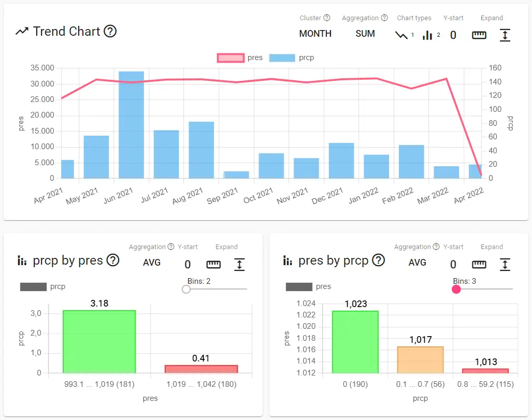532x420 pixels.
Task: Click the Bins: 3 slider handle
Action: [456, 289]
